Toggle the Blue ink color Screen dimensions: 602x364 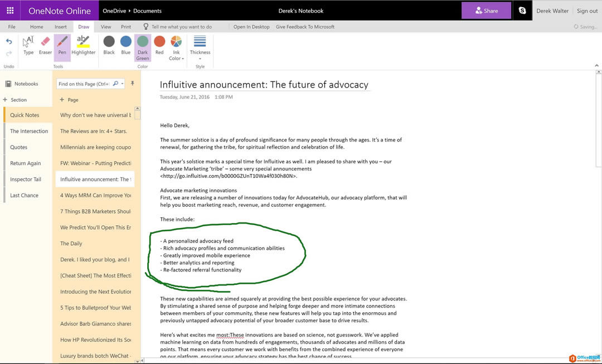click(126, 46)
